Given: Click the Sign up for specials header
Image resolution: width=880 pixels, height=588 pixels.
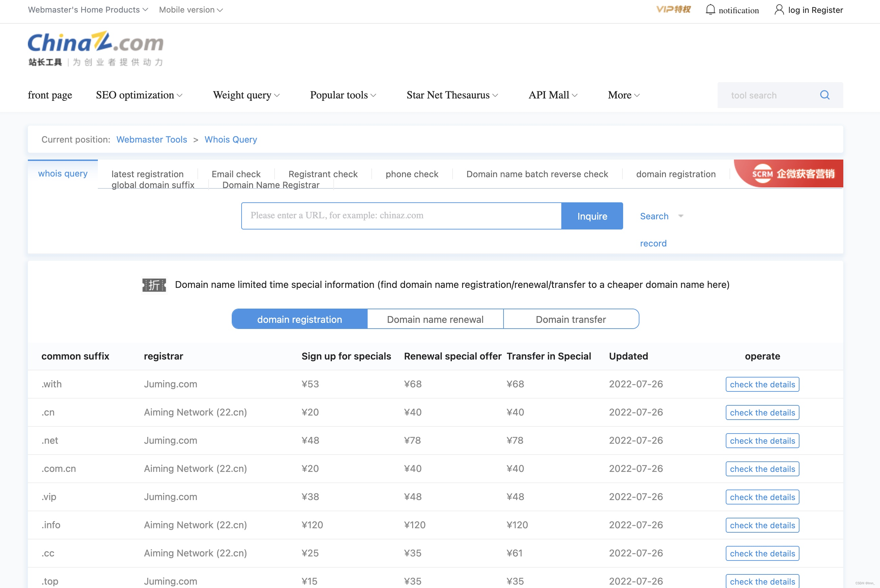Looking at the screenshot, I should tap(346, 356).
